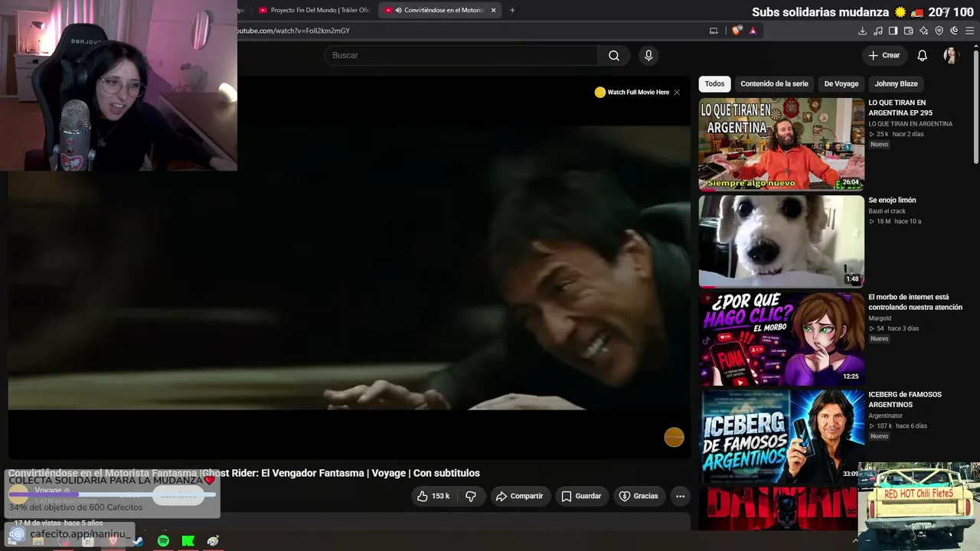Open the Leo AI sparkle icon
Viewport: 980px width, 551px height.
click(923, 31)
